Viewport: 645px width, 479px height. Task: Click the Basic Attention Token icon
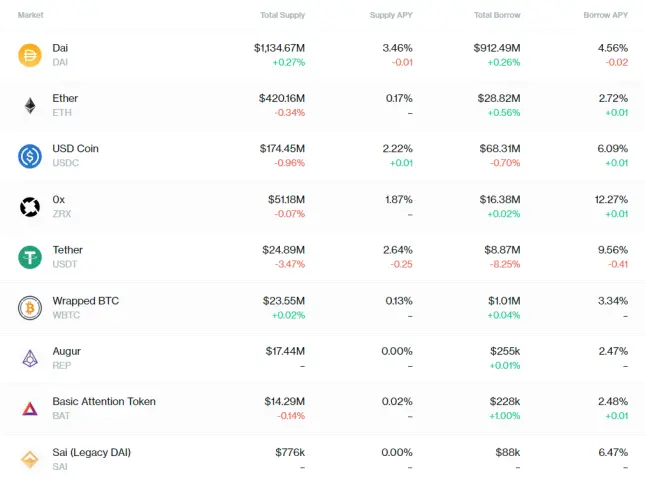(x=30, y=409)
